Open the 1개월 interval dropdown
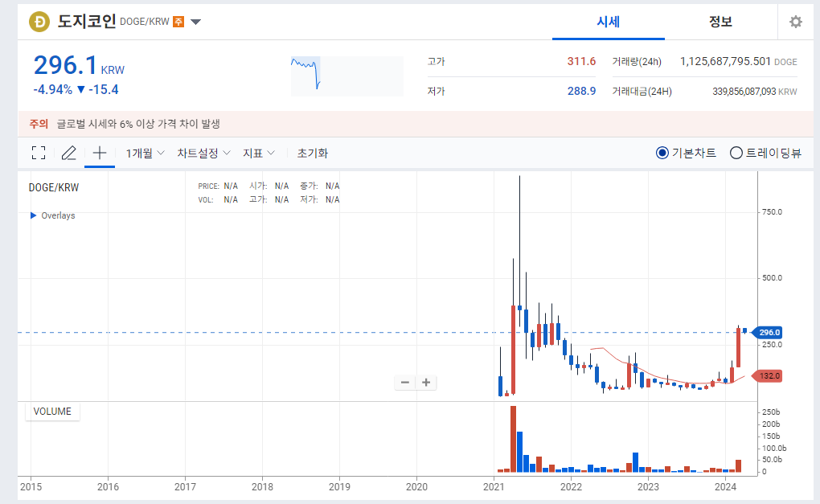 pyautogui.click(x=145, y=154)
